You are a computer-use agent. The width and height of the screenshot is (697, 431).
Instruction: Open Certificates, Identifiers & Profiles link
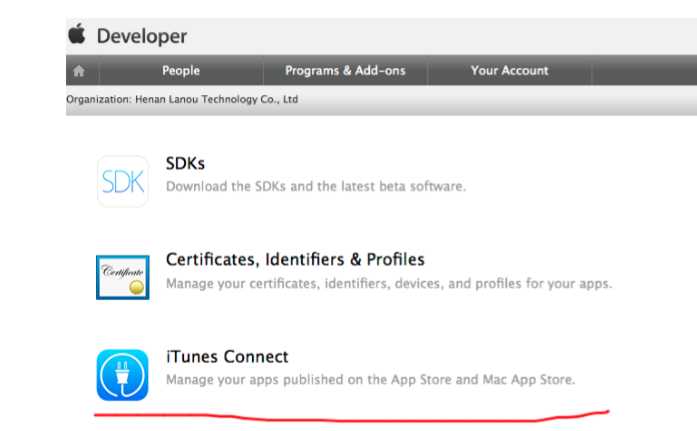[295, 259]
